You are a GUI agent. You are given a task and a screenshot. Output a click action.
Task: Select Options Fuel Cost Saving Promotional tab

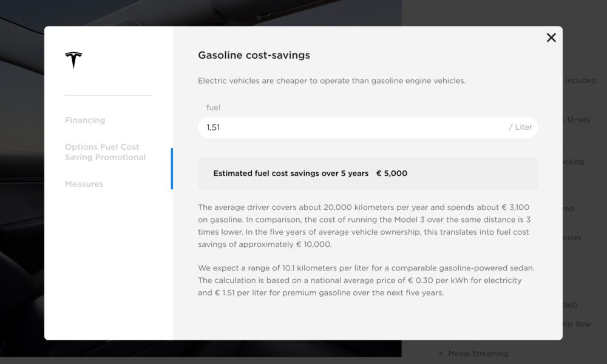(105, 152)
